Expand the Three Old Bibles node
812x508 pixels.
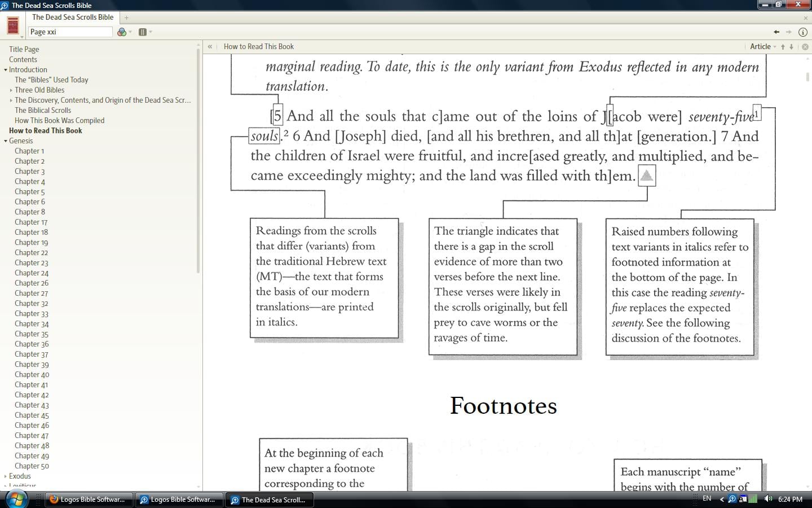coord(11,90)
